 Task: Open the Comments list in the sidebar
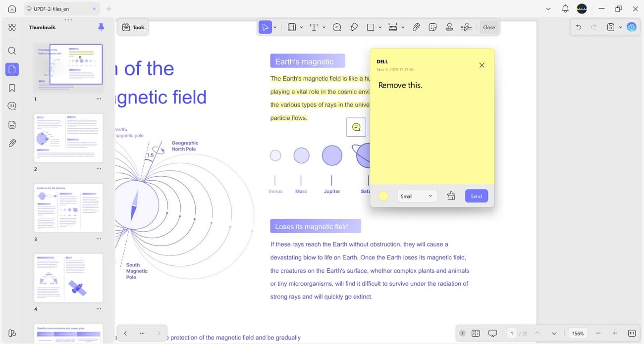click(x=12, y=105)
